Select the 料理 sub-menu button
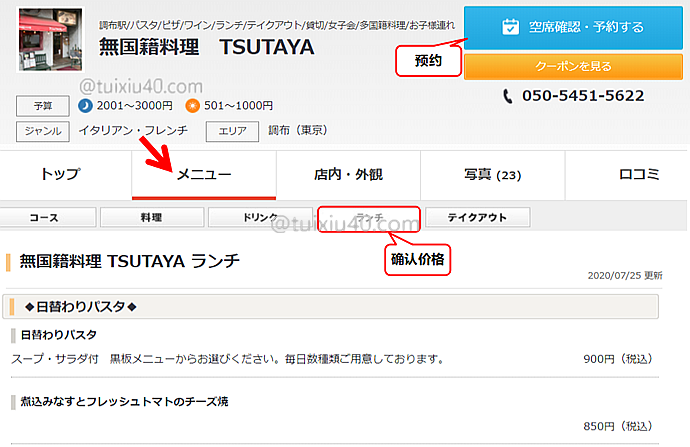690x447 pixels. click(x=152, y=217)
